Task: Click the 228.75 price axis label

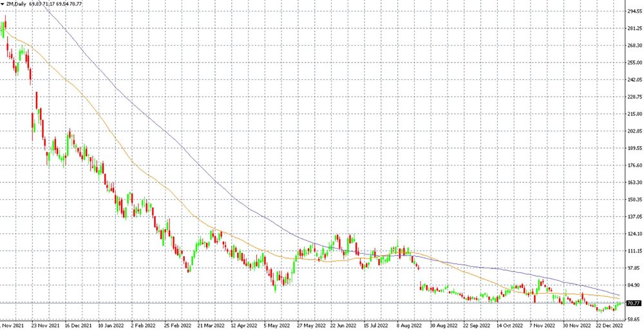Action: point(634,97)
